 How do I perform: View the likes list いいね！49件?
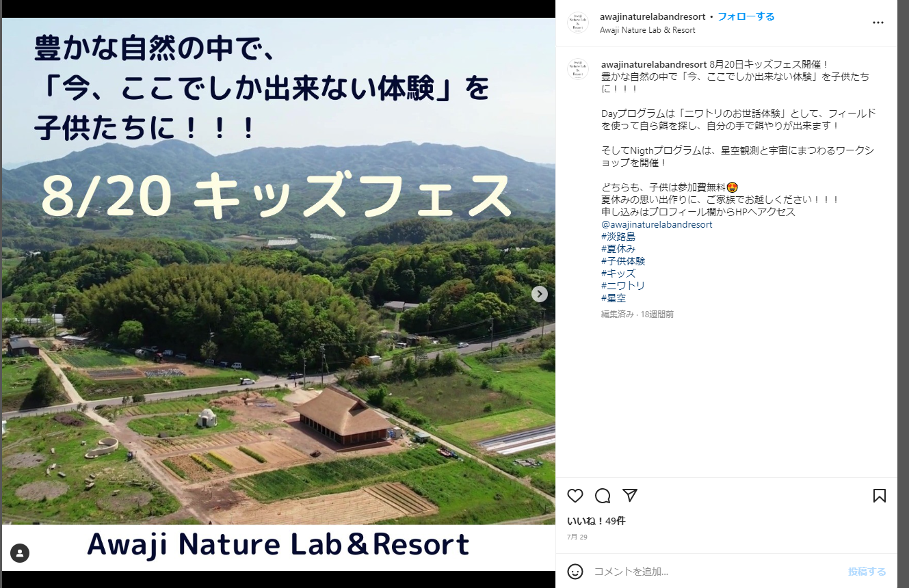[596, 521]
